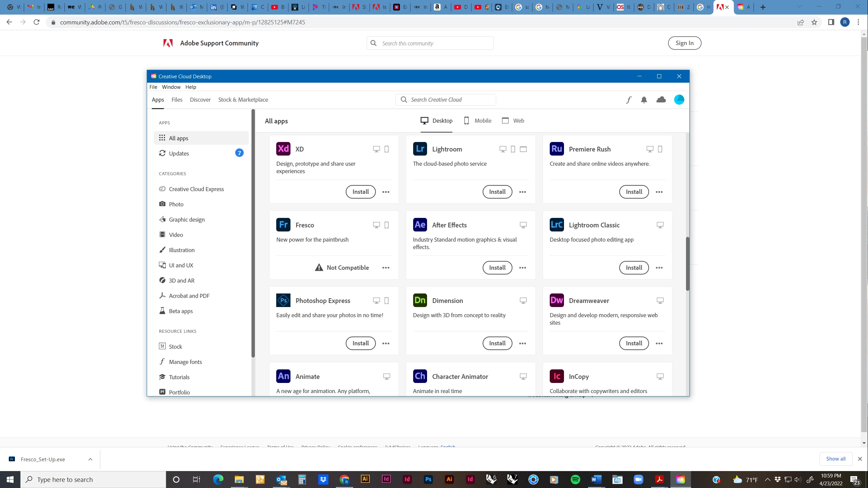Open the cloud sync status icon
This screenshot has height=488, width=868.
(661, 100)
